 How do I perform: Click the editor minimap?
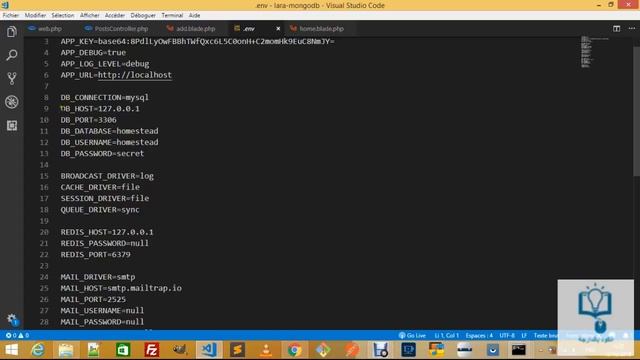[595, 51]
